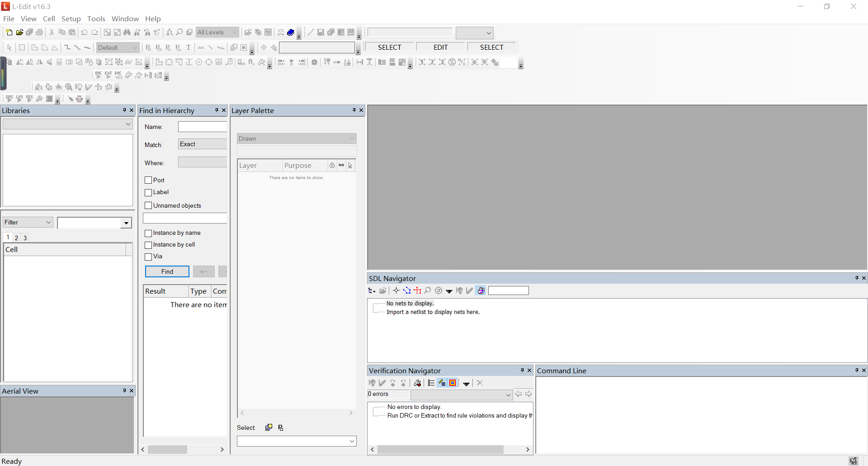Open the Cell menu
The width and height of the screenshot is (868, 466).
coord(49,19)
